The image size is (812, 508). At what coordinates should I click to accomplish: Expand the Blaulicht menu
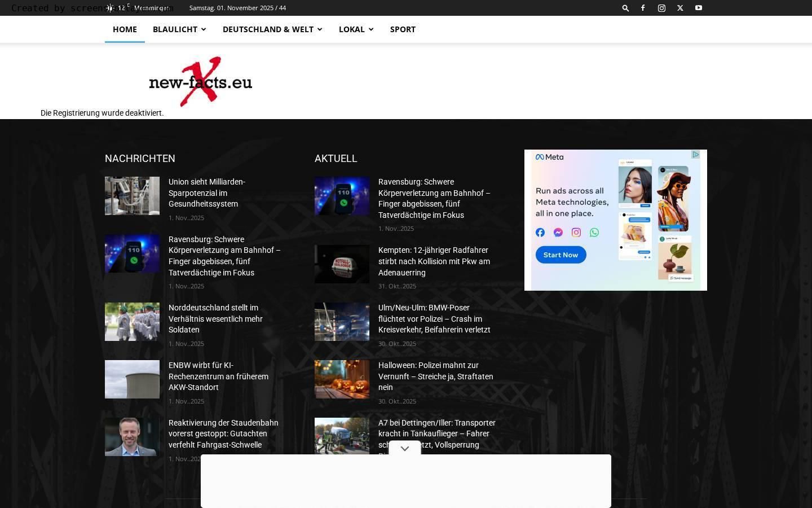tap(179, 29)
